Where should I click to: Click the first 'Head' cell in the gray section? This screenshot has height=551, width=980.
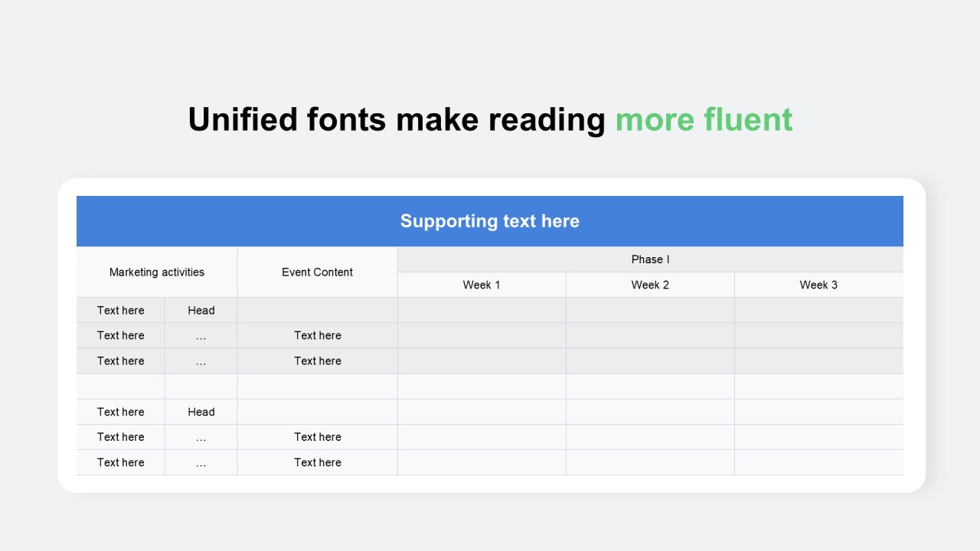(201, 310)
